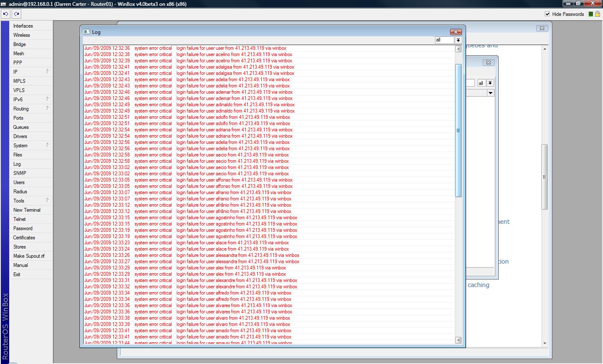Screen dimensions: 603x364
Task: Expand the IP submenu arrow
Action: 48,72
